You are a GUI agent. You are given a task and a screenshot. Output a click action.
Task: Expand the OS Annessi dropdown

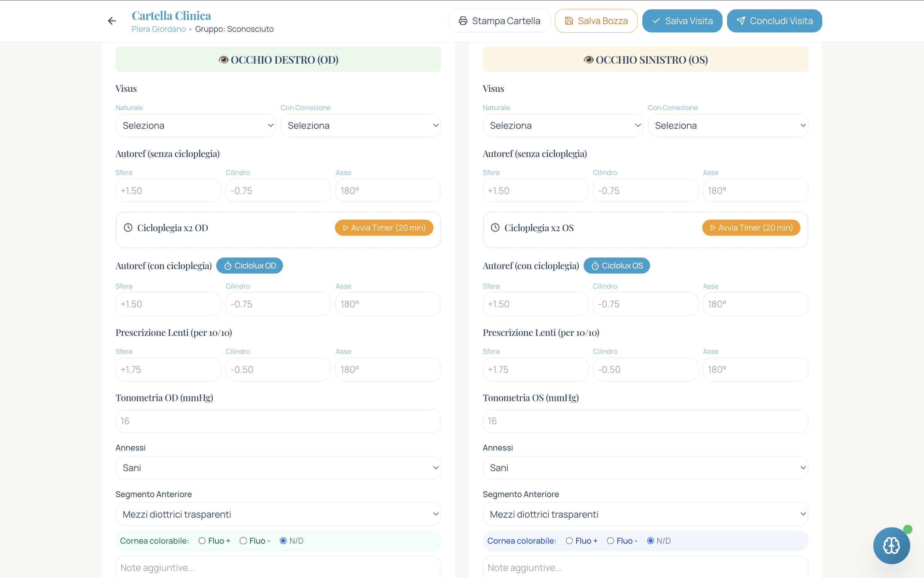coord(645,468)
